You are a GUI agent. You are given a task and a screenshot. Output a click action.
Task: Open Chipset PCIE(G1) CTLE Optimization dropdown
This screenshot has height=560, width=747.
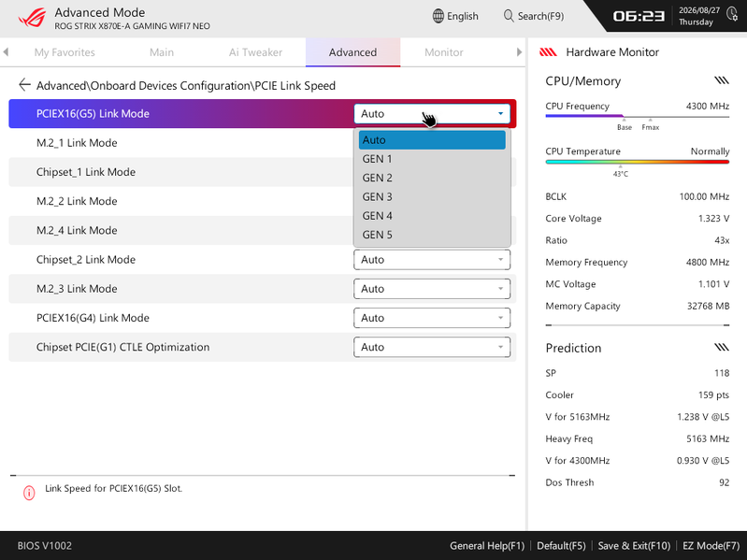click(x=432, y=347)
